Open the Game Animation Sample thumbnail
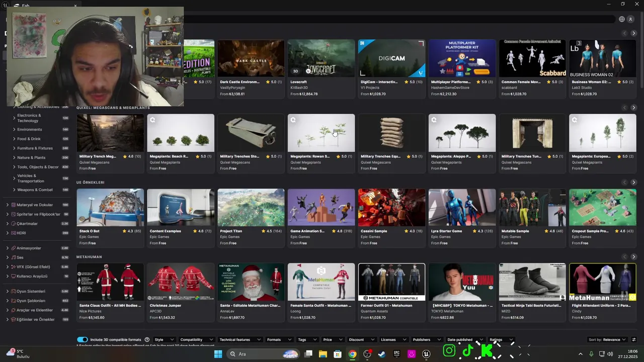Viewport: 644px width, 362px height. click(x=321, y=207)
